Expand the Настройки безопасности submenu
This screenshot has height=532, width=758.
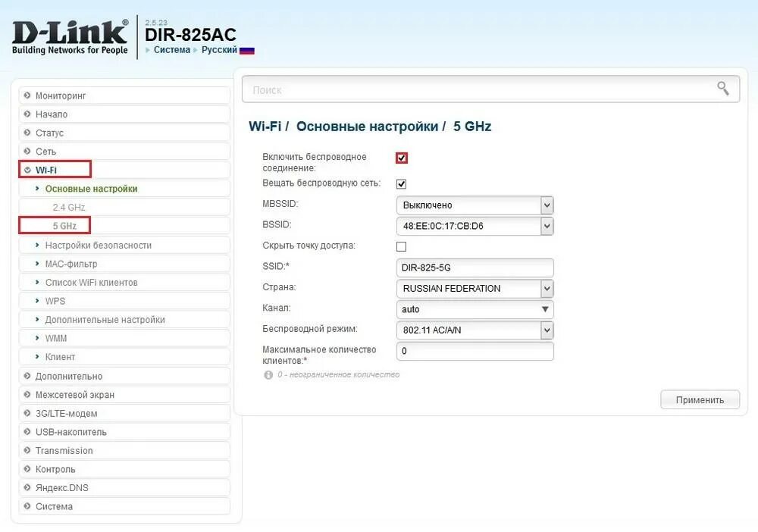(x=124, y=245)
